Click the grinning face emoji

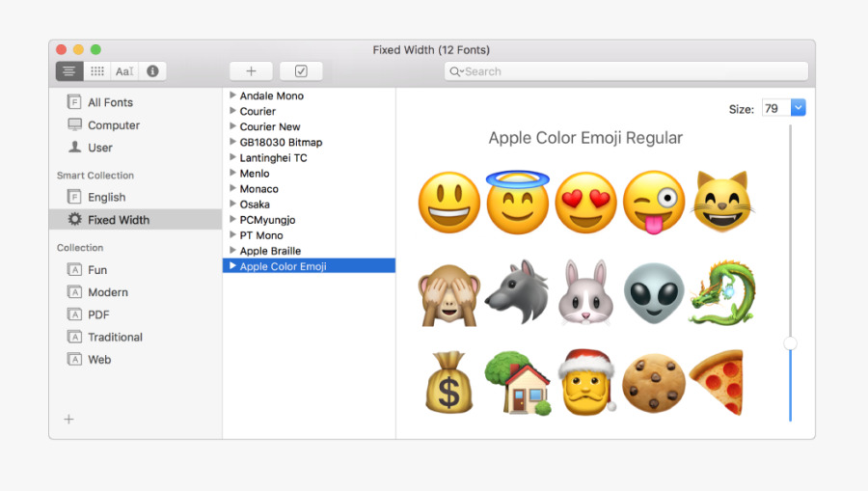[448, 202]
